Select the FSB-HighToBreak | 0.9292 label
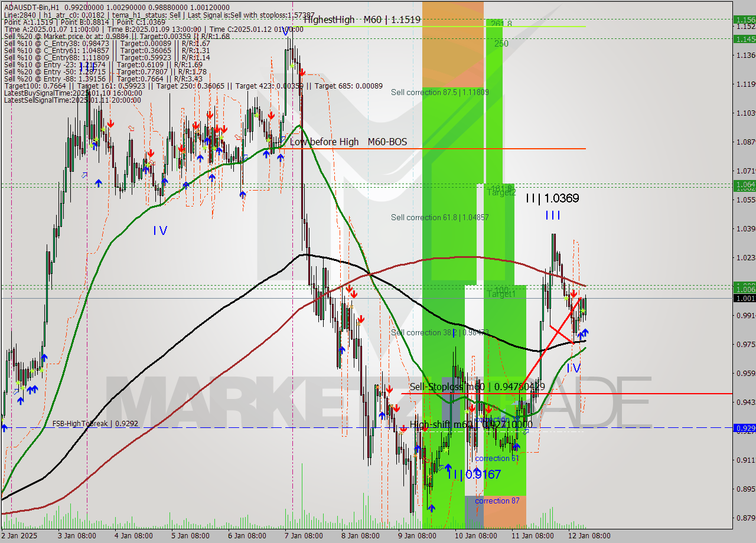The height and width of the screenshot is (543, 756). click(95, 424)
